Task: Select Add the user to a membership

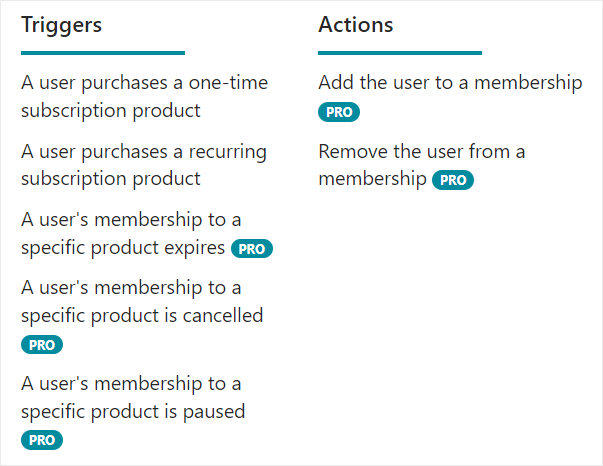Action: (x=450, y=83)
